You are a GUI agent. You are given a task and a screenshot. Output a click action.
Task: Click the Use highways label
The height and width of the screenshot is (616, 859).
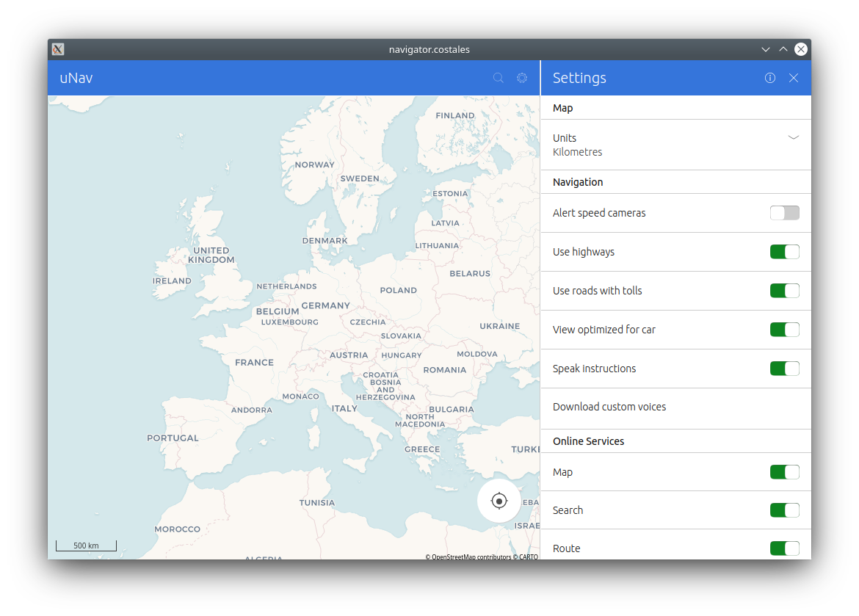click(x=584, y=252)
